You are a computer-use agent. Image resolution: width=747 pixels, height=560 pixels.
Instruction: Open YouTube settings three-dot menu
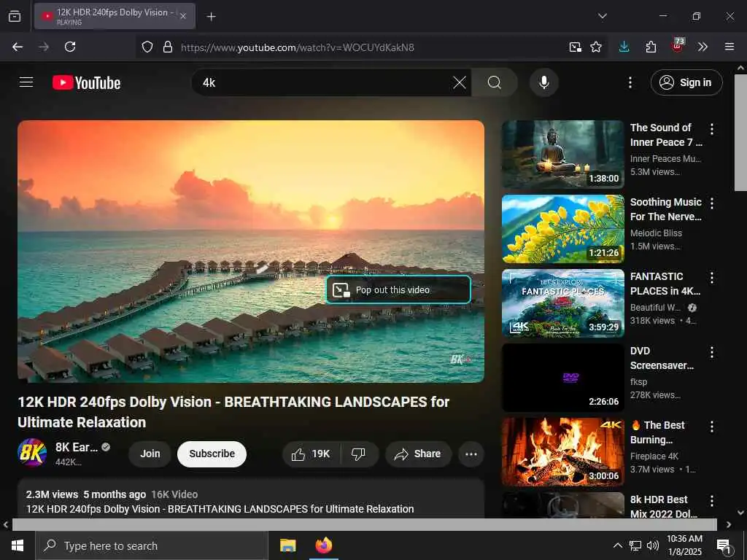tap(630, 82)
